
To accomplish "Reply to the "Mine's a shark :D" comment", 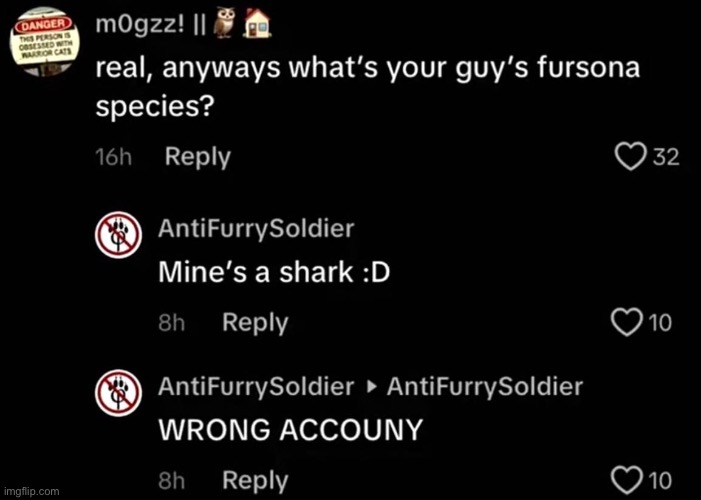I will [254, 322].
